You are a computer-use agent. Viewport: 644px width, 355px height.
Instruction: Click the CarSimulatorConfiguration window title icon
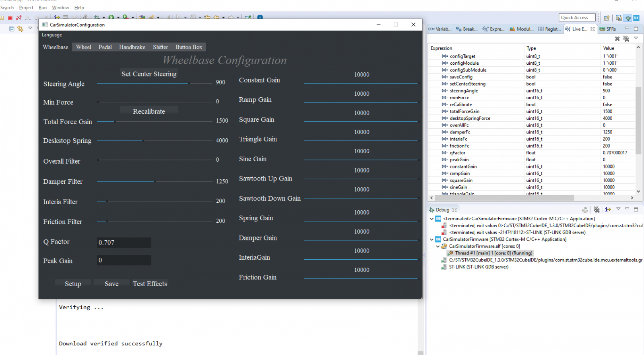(x=45, y=25)
